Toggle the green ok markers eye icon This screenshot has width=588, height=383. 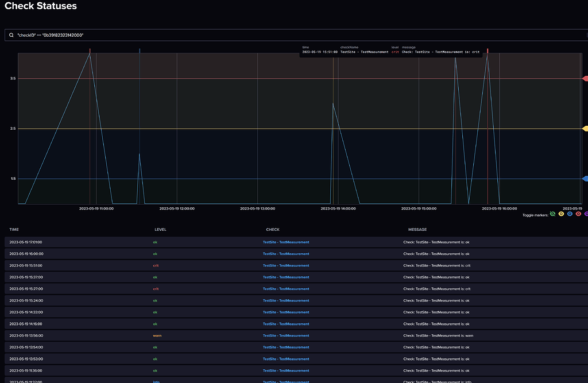pyautogui.click(x=552, y=214)
